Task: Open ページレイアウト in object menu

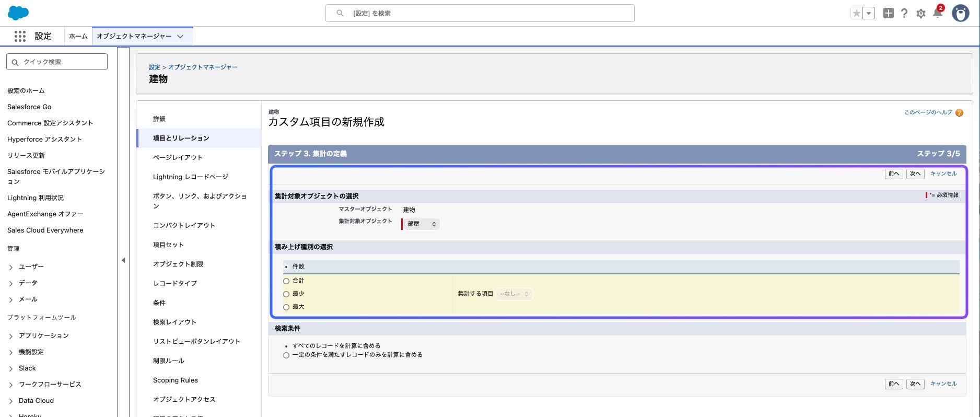Action: (178, 157)
